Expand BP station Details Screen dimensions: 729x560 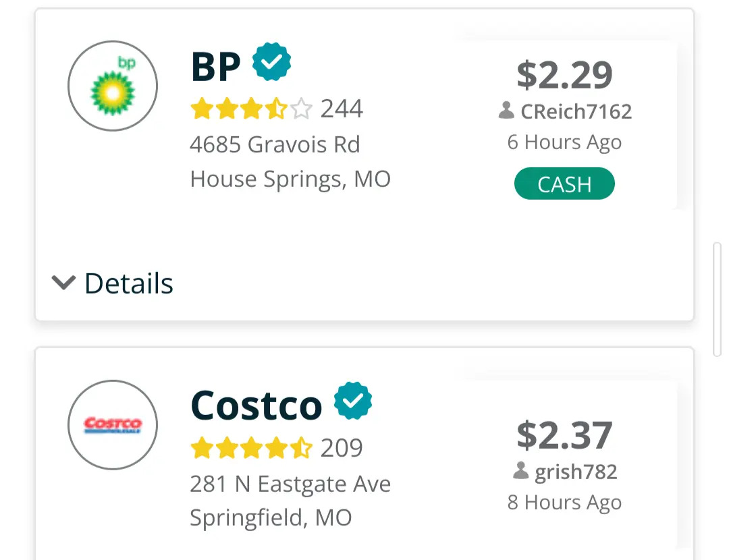(128, 283)
